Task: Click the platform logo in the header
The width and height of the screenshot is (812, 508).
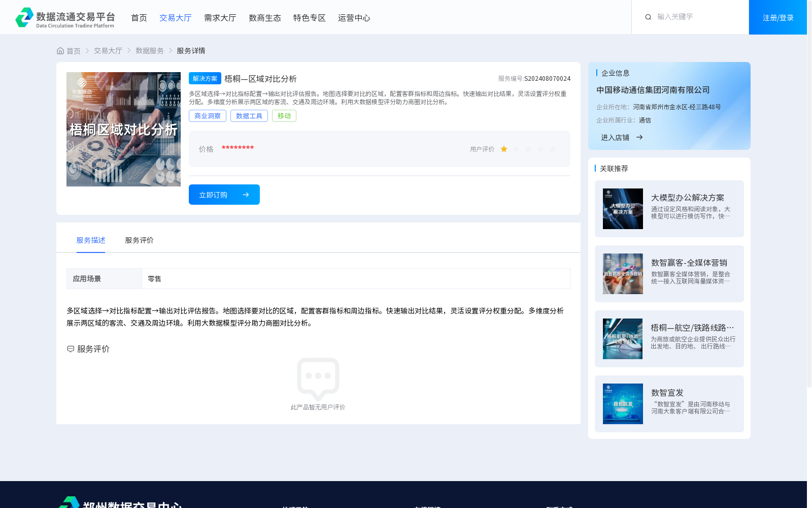Action: tap(65, 17)
